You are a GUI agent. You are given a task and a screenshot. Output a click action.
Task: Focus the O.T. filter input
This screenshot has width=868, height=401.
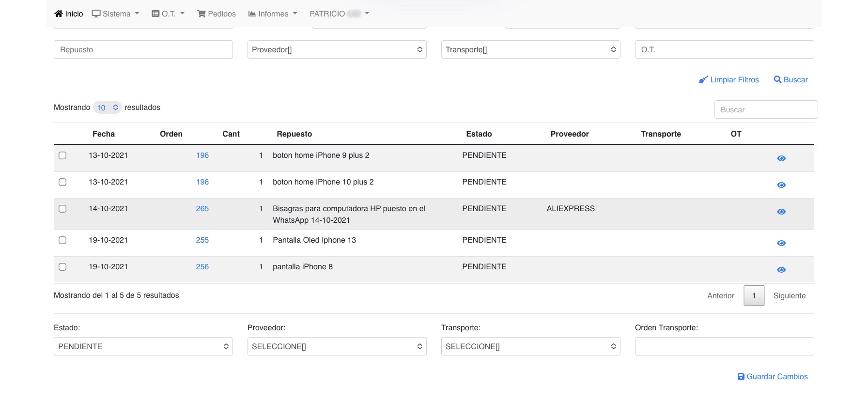tap(725, 49)
